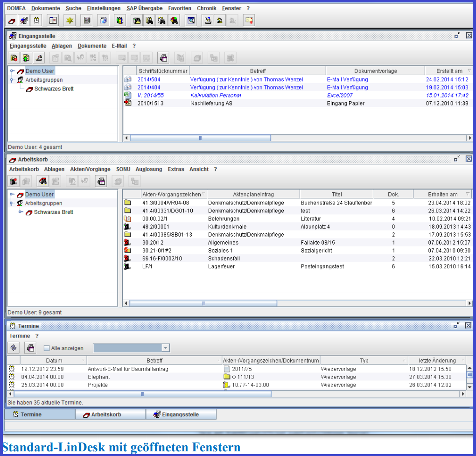Open the 'Auslosung' menu in Arbeitskorb
The image size is (476, 456).
149,169
